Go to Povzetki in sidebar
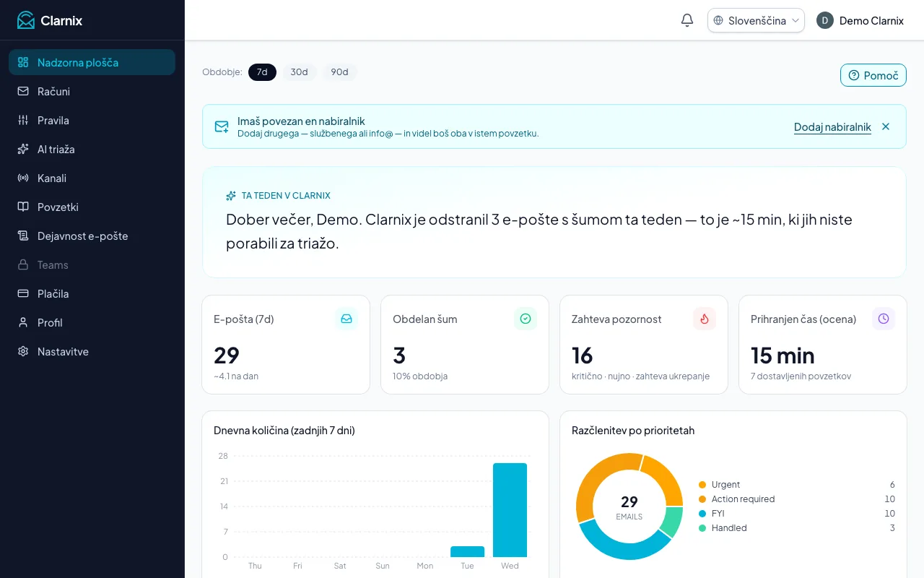The image size is (924, 578). point(92,207)
